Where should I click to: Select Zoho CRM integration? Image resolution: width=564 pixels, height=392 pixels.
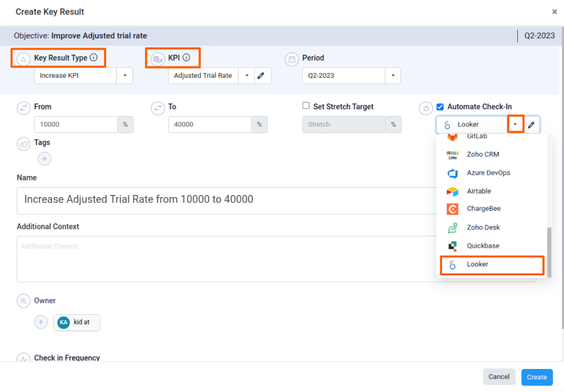(x=492, y=155)
